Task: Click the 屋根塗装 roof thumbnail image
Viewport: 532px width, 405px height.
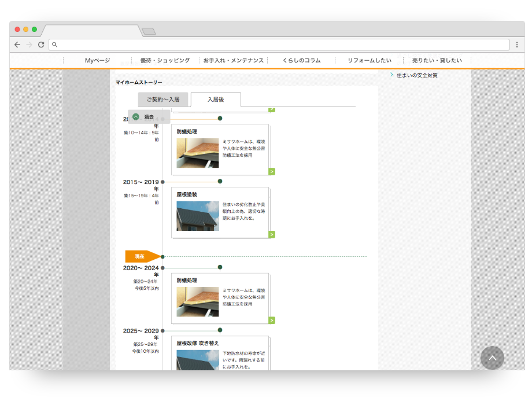Action: point(197,216)
